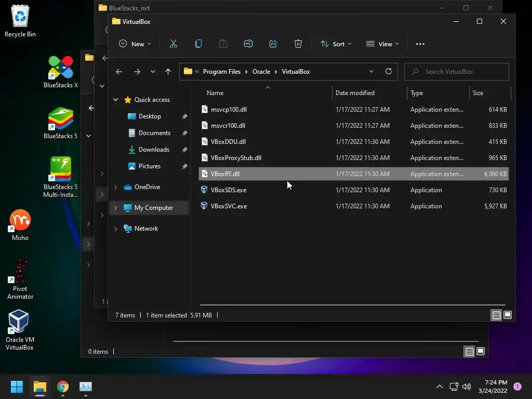Open volume control in system tray
532x399 pixels.
pos(467,387)
